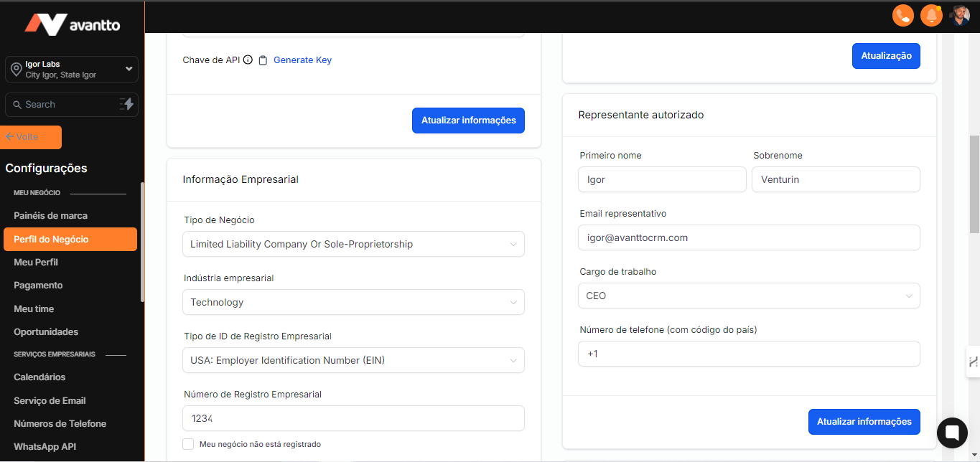Open the chat widget bubble icon
Image resolution: width=980 pixels, height=462 pixels.
(x=952, y=433)
